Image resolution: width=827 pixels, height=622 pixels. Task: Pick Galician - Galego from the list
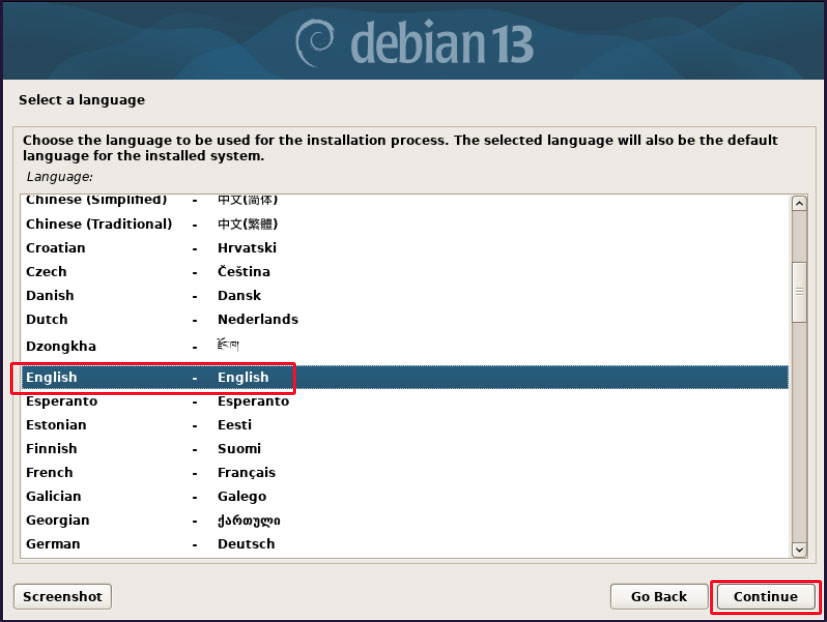tap(405, 496)
